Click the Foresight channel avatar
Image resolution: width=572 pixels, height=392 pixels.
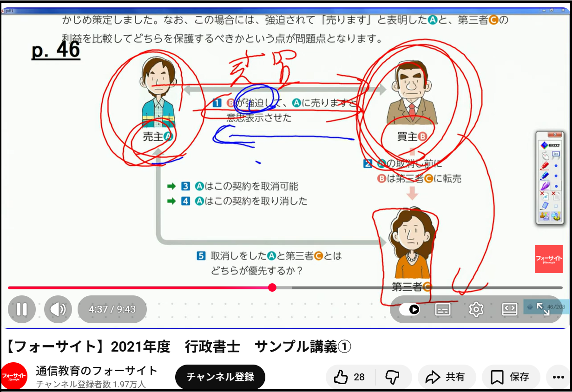click(x=14, y=376)
